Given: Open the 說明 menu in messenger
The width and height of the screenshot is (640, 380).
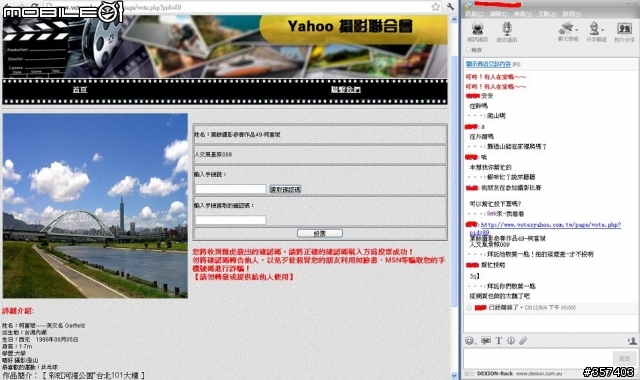Looking at the screenshot, I should click(571, 14).
